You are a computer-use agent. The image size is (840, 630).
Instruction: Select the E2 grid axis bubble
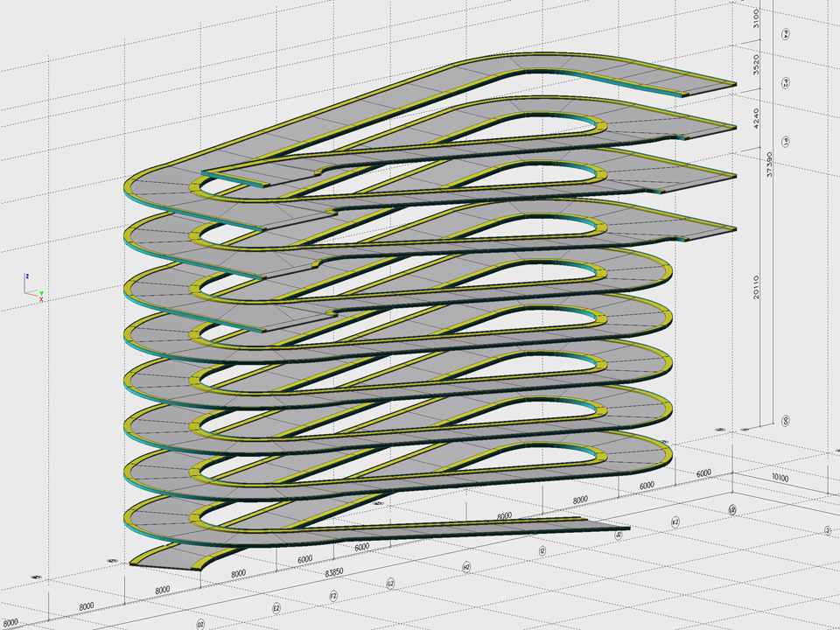click(x=276, y=606)
